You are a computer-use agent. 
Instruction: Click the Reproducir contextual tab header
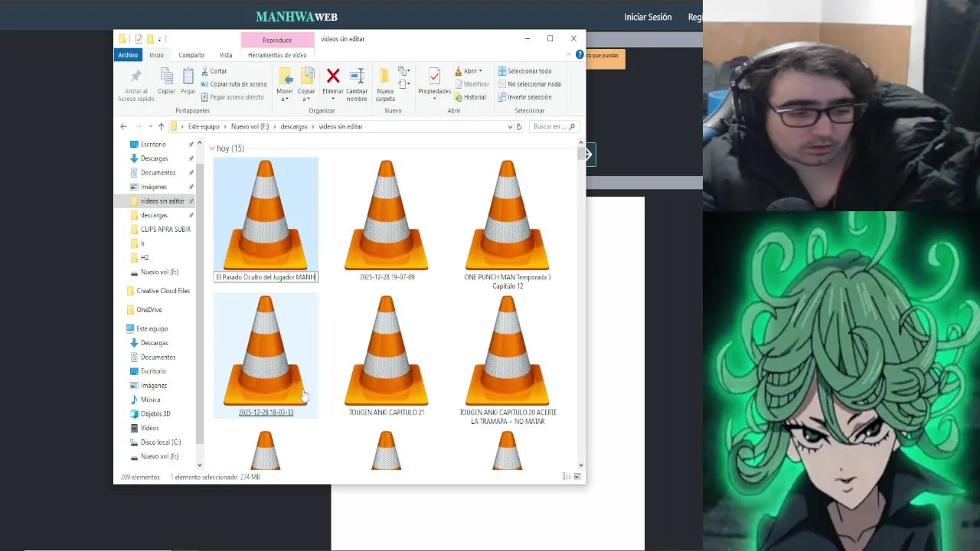coord(277,40)
